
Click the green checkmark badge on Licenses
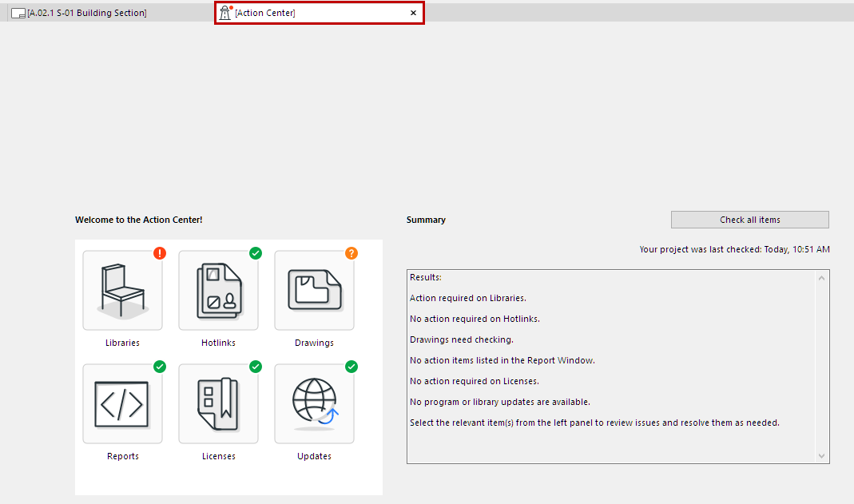pyautogui.click(x=256, y=367)
